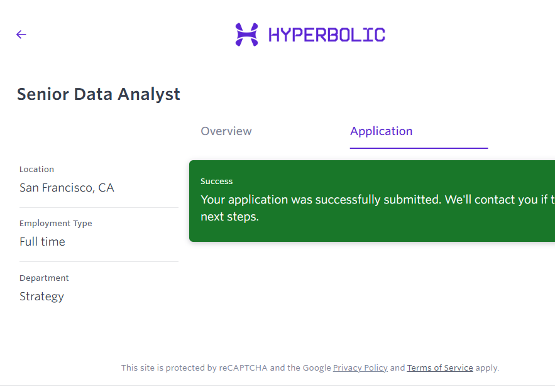Click the Location label
Image resolution: width=555 pixels, height=392 pixels.
click(37, 170)
